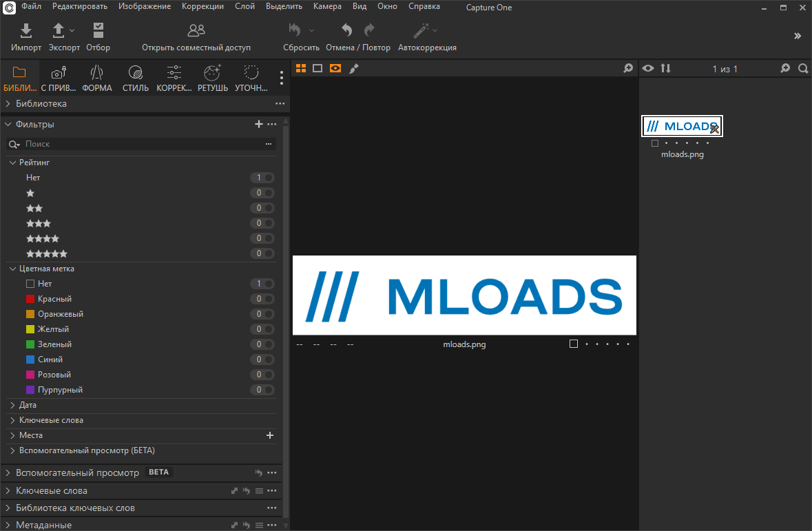Open Библиотека panel three-dot menu
Image resolution: width=812 pixels, height=531 pixels.
click(280, 103)
